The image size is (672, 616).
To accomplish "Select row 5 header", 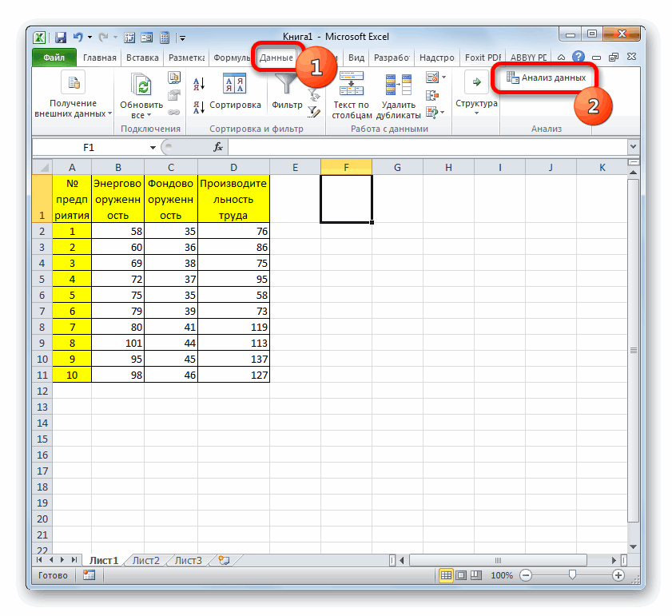I will point(42,279).
